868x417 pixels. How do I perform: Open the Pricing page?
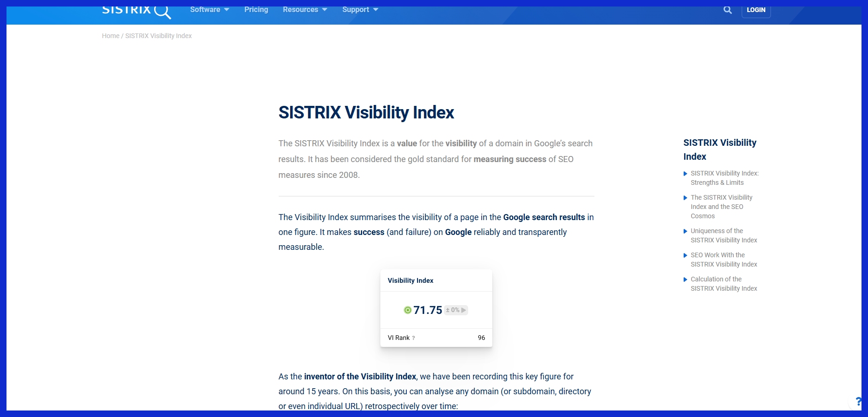[x=256, y=10]
